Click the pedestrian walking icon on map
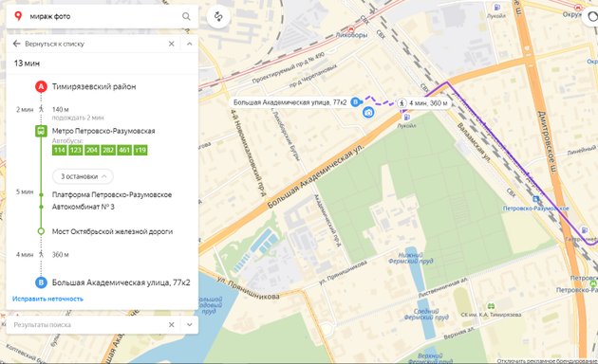598x364 pixels. click(402, 103)
